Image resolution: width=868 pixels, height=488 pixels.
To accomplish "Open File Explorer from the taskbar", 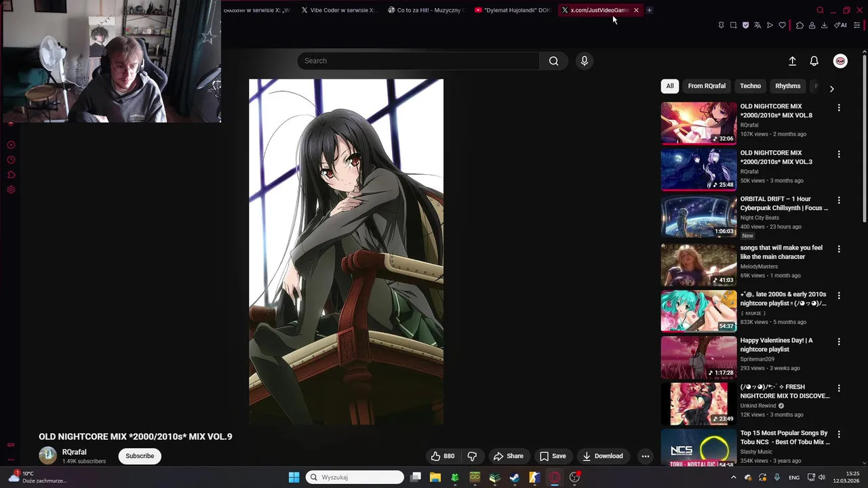I will pyautogui.click(x=435, y=477).
